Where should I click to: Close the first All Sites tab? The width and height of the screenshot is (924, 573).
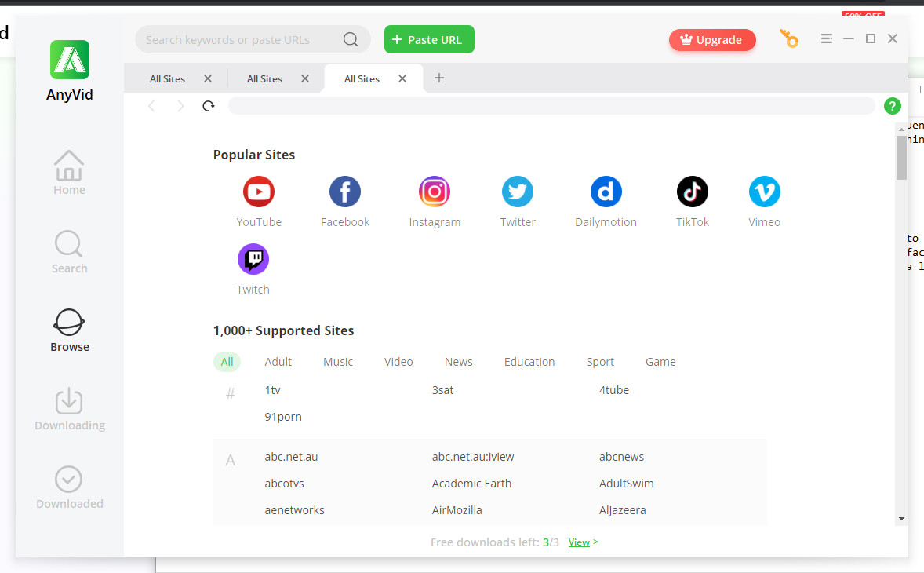(x=207, y=78)
